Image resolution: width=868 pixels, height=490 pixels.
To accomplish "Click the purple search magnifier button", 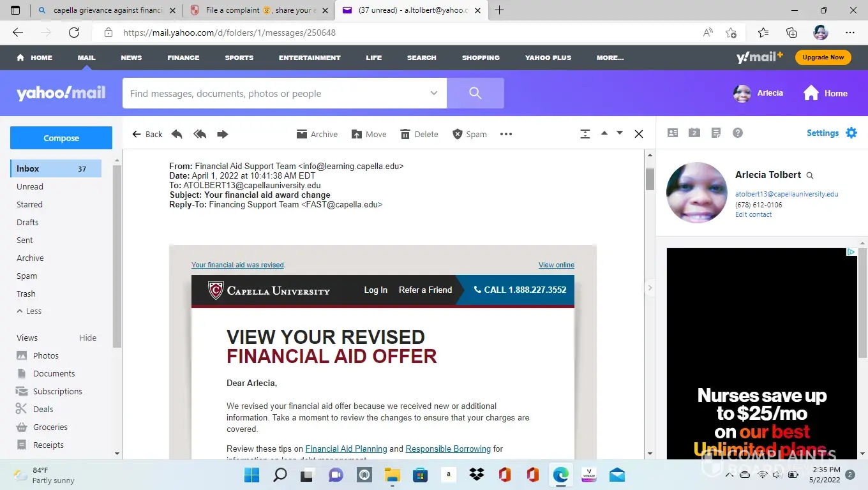I will coord(475,93).
